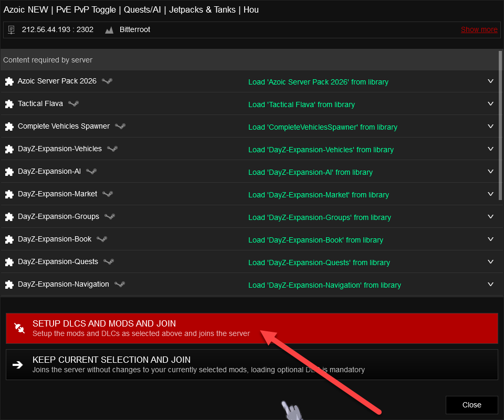Expand options for DayZ-Expansion-Vehicles row
This screenshot has width=504, height=420.
tap(490, 149)
